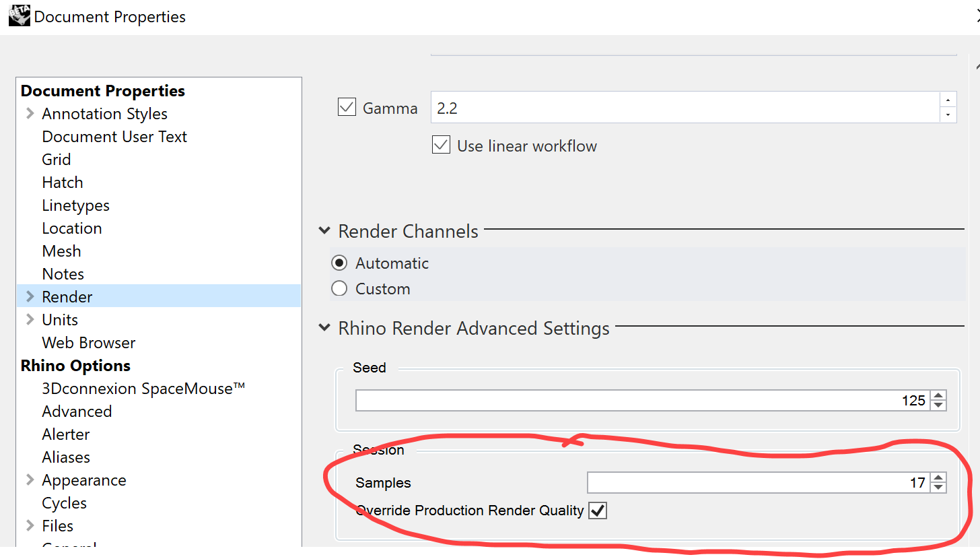
Task: Click the Samples input field
Action: point(757,482)
